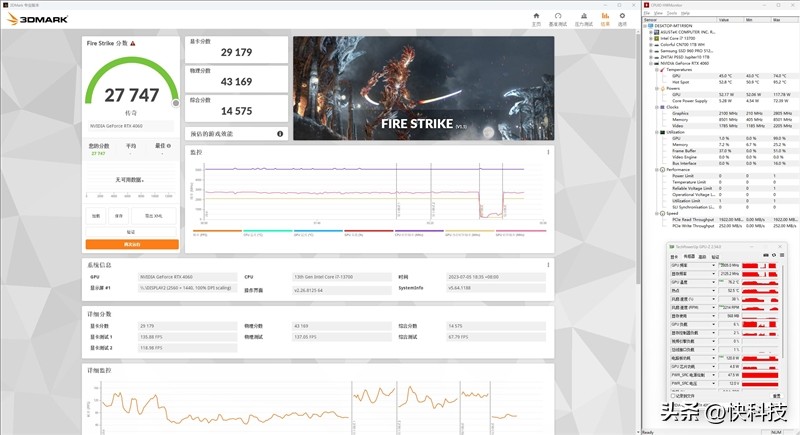
Task: Open the 3DMark Home tab icon
Action: pos(536,16)
